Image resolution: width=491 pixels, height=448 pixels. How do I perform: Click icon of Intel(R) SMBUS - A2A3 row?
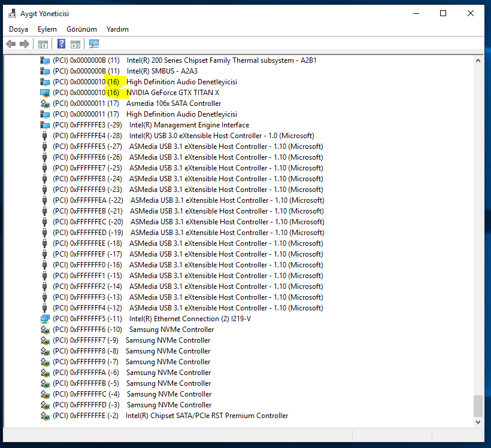pyautogui.click(x=45, y=71)
